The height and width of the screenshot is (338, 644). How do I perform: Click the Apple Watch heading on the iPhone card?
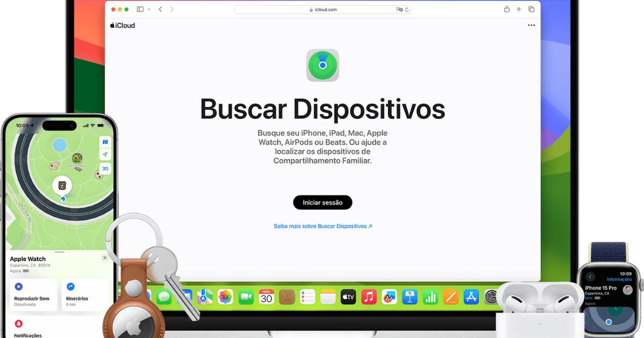coord(28,259)
